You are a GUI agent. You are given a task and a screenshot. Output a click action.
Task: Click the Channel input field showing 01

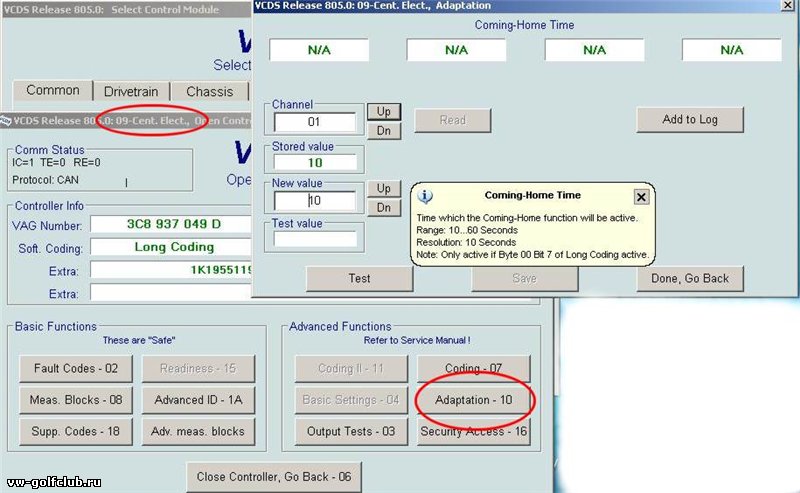tap(314, 122)
